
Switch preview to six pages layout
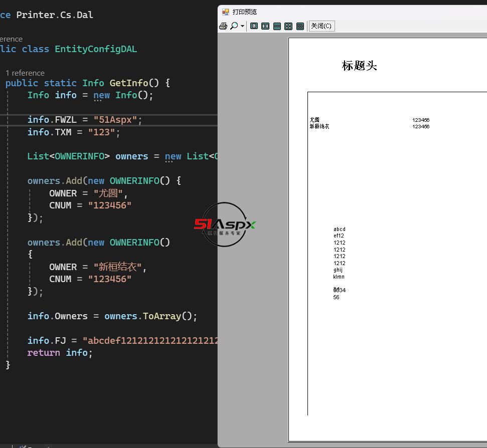pyautogui.click(x=300, y=26)
